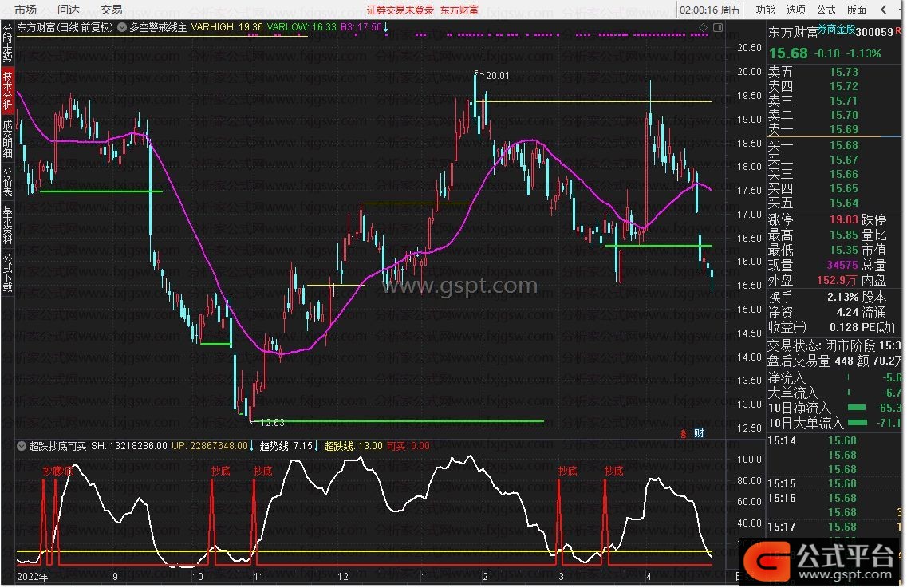Viewport: 907px width, 588px height.
Task: Open the 版面 menu
Action: 856,10
